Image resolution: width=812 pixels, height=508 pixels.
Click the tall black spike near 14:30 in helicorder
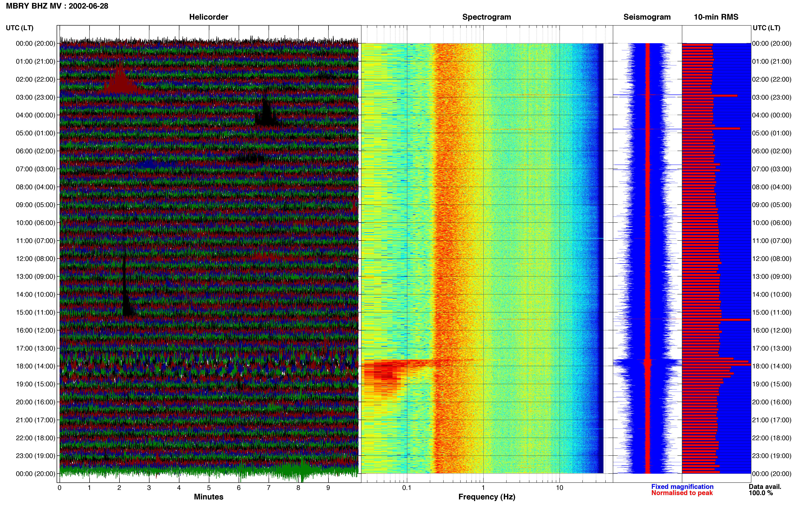[126, 286]
